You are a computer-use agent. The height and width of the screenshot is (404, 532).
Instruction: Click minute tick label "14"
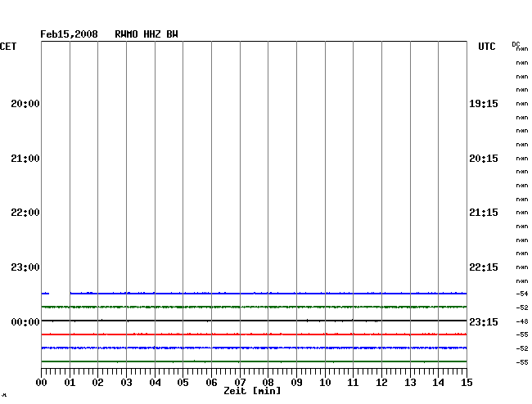pyautogui.click(x=439, y=383)
